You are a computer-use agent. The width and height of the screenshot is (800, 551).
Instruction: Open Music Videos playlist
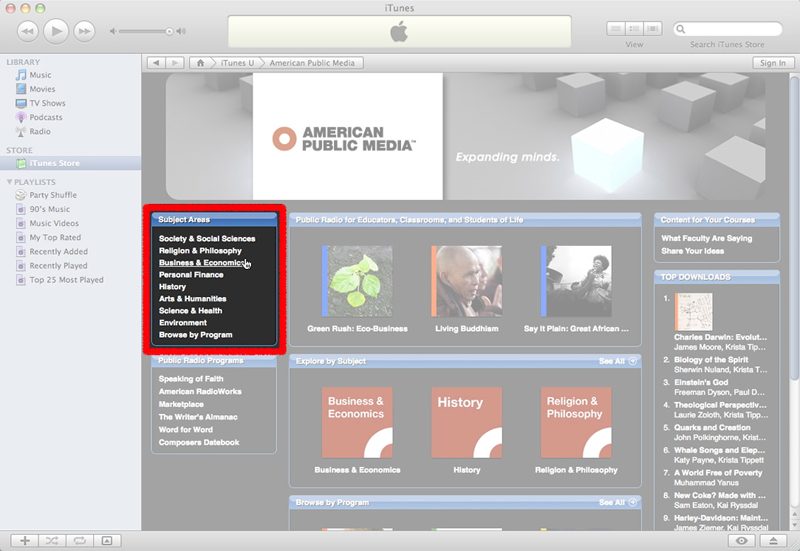(x=54, y=223)
